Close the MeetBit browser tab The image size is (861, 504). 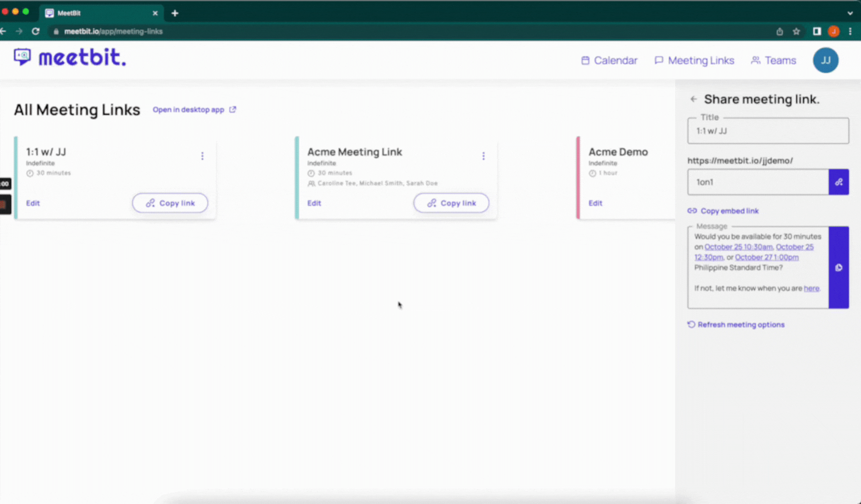point(155,13)
